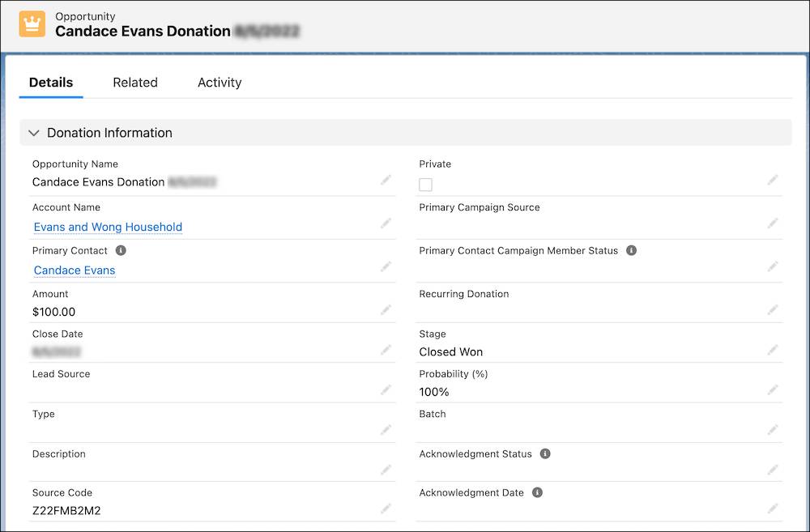Edit the Lead Source pencil icon
The width and height of the screenshot is (810, 532).
coord(386,389)
